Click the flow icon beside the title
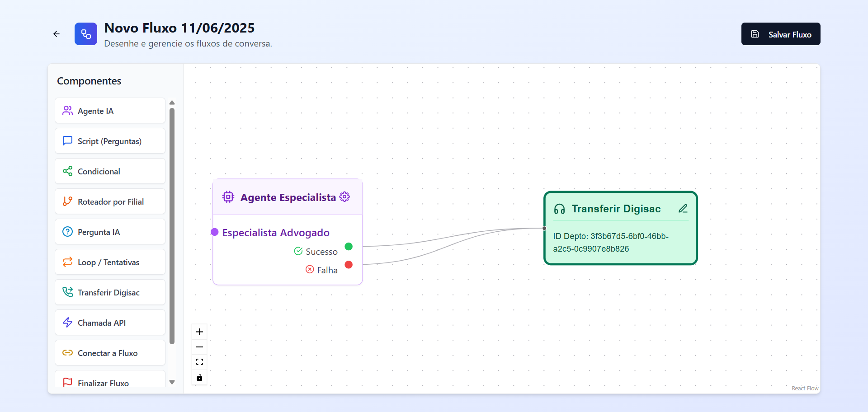Screen dimensions: 868x412 point(86,34)
